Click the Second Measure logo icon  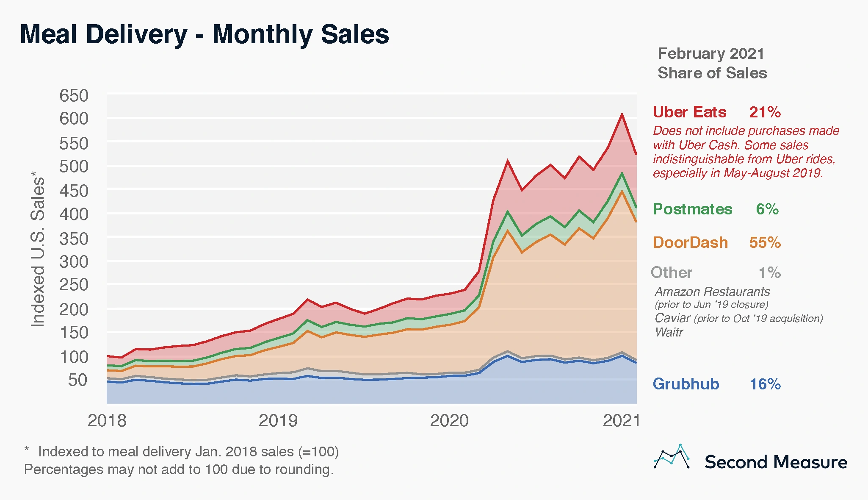(x=672, y=457)
